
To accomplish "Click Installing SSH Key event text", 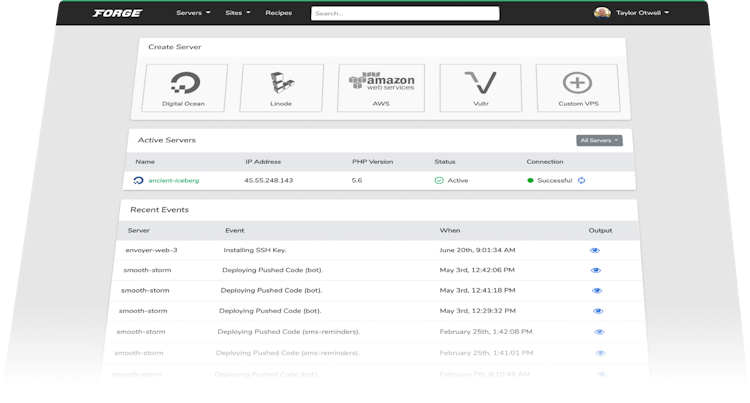I will pos(255,250).
